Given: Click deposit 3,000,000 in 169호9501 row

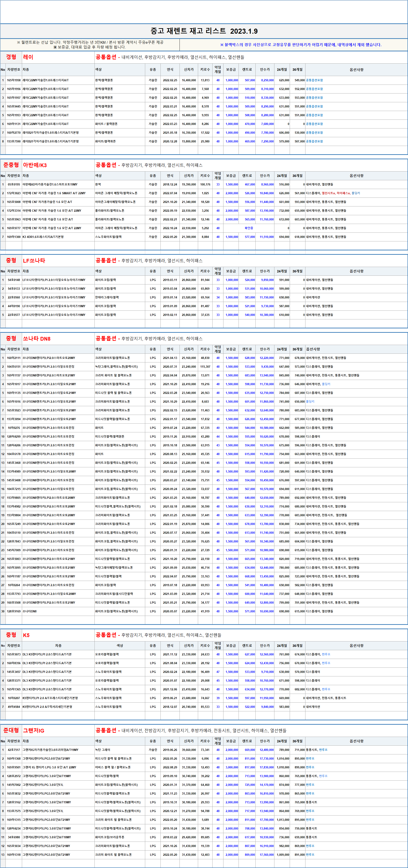Looking at the screenshot, I should click(232, 768).
